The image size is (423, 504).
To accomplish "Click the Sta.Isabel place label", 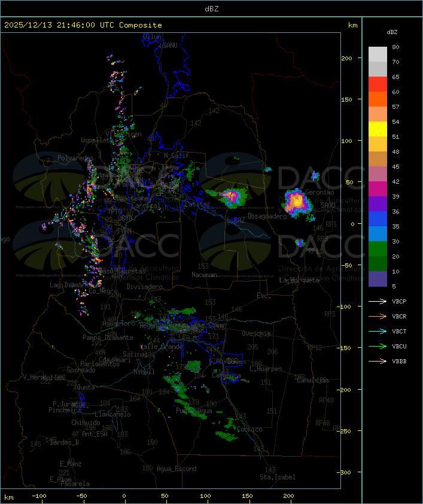I will pyautogui.click(x=278, y=477).
